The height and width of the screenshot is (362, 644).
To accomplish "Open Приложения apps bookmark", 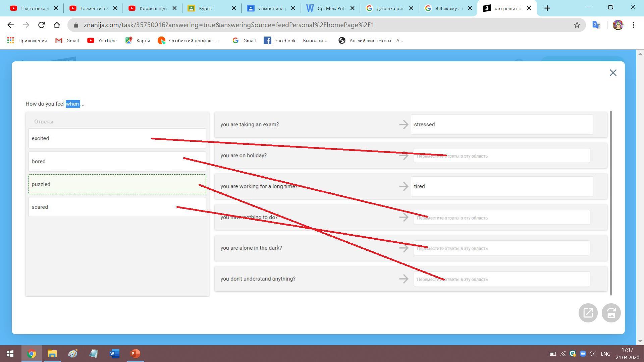I will click(27, 41).
